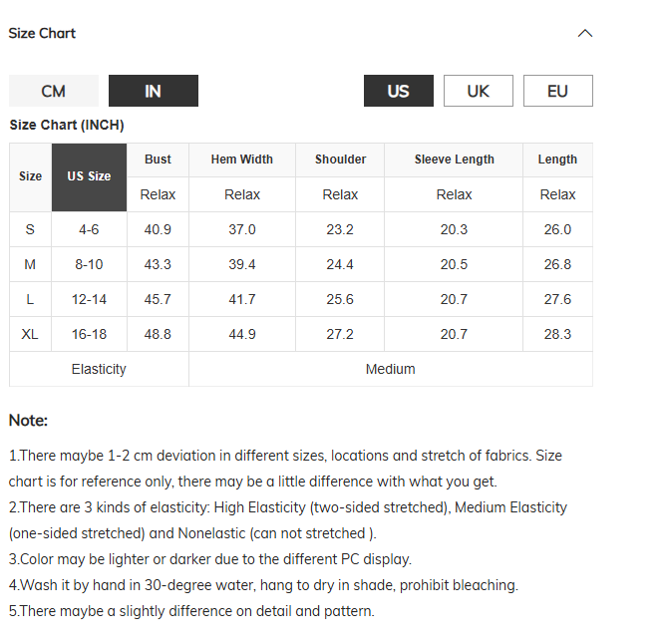663x644 pixels.
Task: Select the L size row label
Action: click(30, 299)
